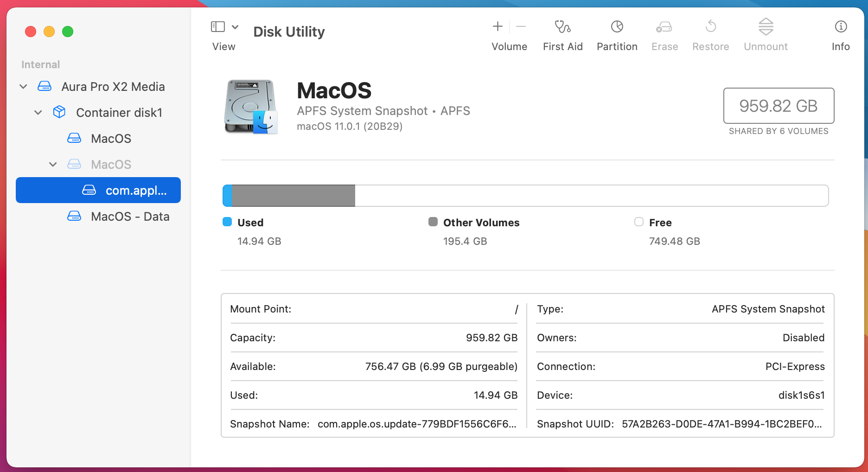Open the View sidebar options icon
This screenshot has height=472, width=868.
(x=218, y=27)
